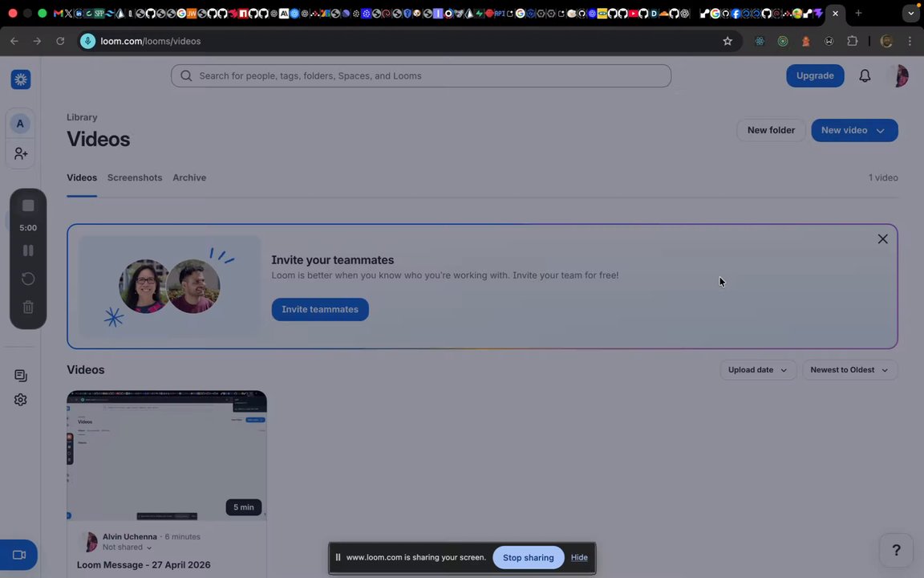Open the library icon above the gear in sidebar
Viewport: 924px width, 578px height.
(21, 376)
